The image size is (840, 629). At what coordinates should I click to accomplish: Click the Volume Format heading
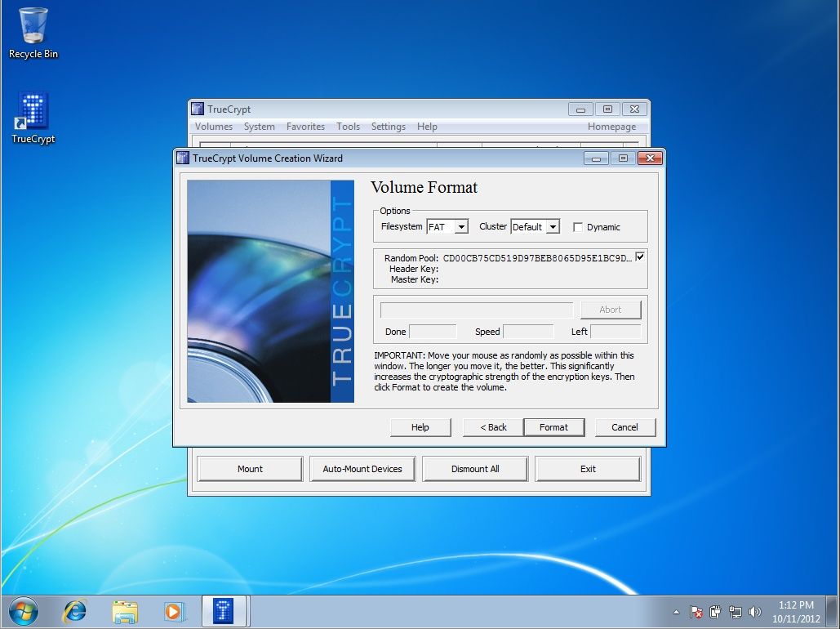click(424, 187)
